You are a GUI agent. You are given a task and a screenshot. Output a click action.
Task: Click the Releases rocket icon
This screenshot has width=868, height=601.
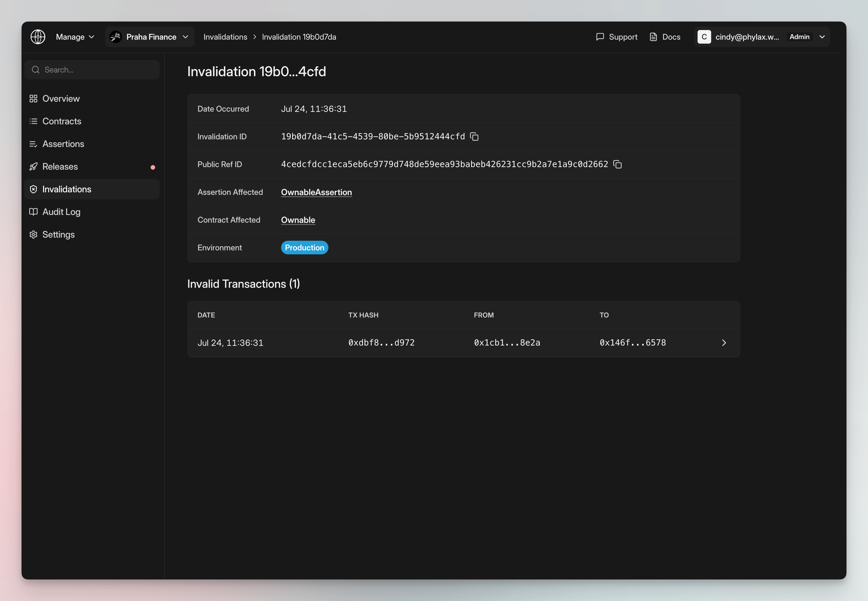pyautogui.click(x=33, y=167)
